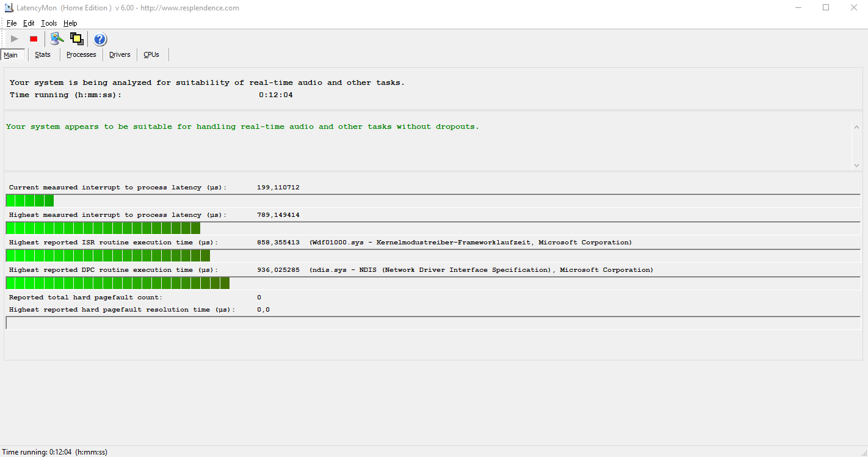Click the green Start monitoring play button
The height and width of the screenshot is (457, 868).
point(15,39)
